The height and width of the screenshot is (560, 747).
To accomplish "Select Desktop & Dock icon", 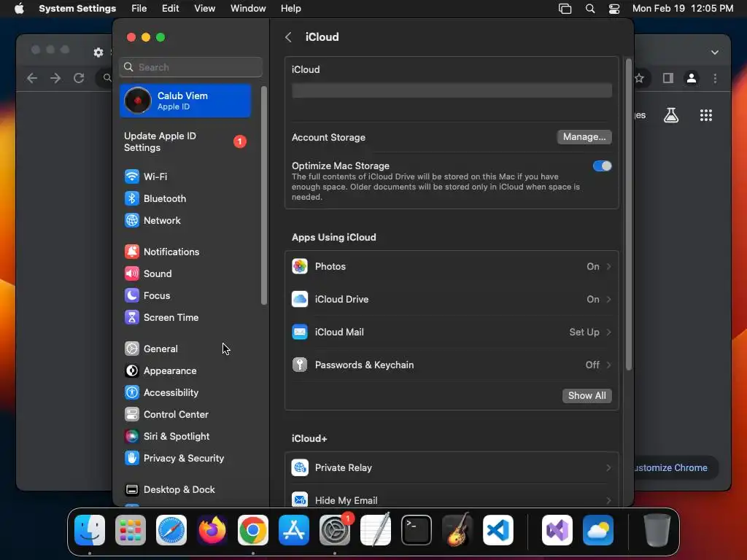I will 131,489.
